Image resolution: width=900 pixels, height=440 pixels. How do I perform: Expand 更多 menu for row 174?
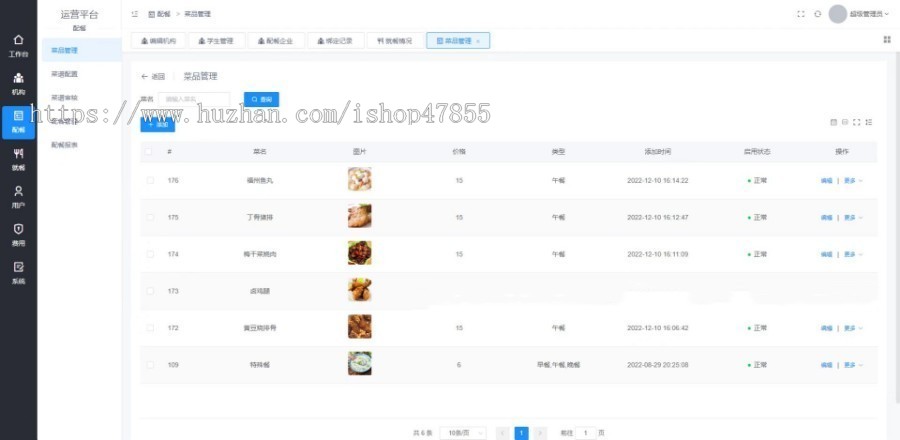click(x=853, y=254)
